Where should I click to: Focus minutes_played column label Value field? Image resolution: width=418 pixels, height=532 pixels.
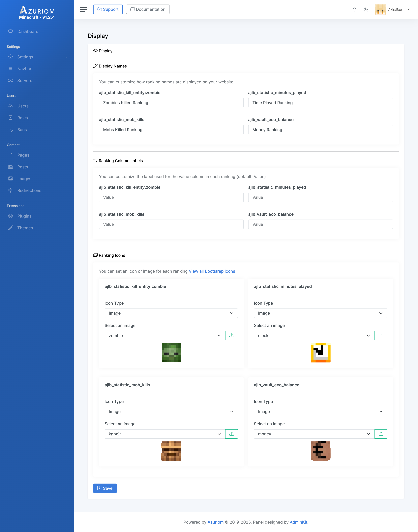320,197
